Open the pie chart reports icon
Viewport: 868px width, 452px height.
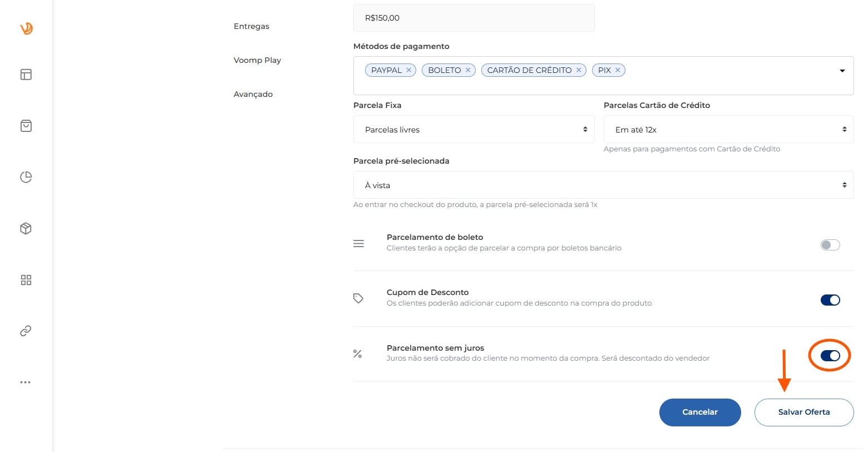(26, 177)
